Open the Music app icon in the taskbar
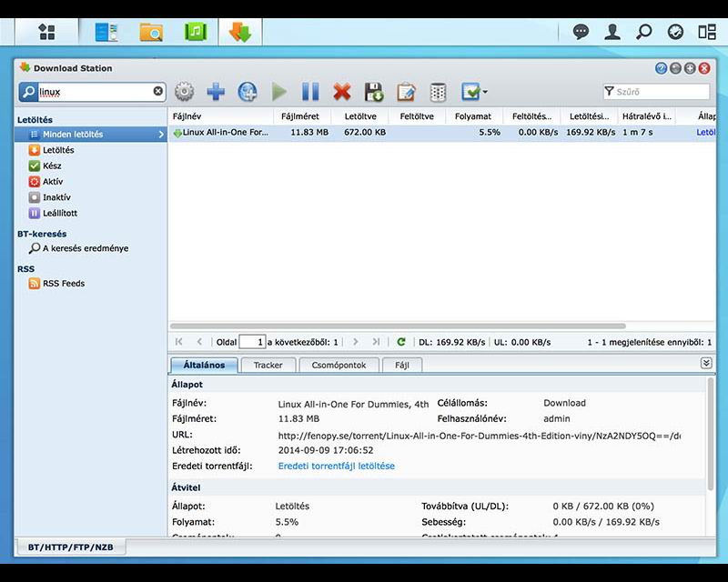The image size is (728, 582). point(194,30)
